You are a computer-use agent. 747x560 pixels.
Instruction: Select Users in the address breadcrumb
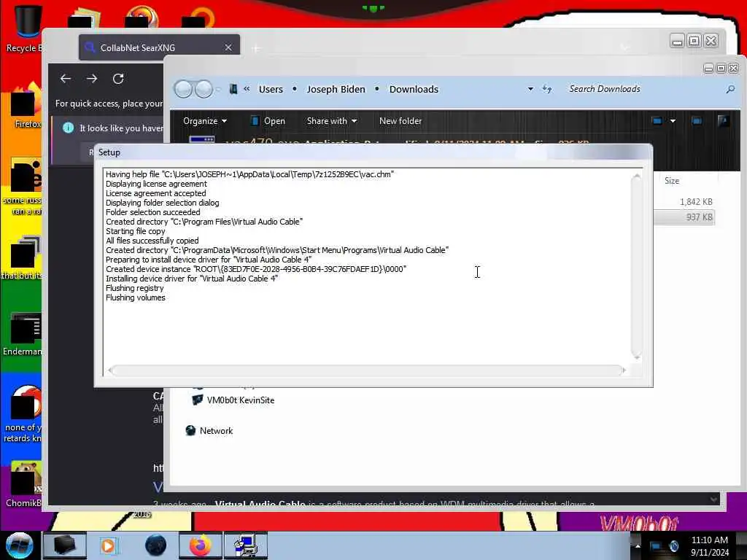271,89
